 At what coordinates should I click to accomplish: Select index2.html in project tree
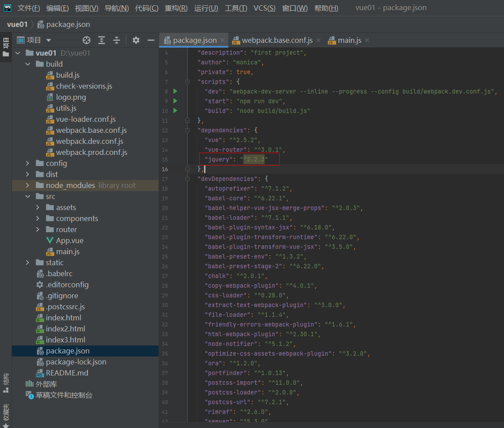[65, 329]
